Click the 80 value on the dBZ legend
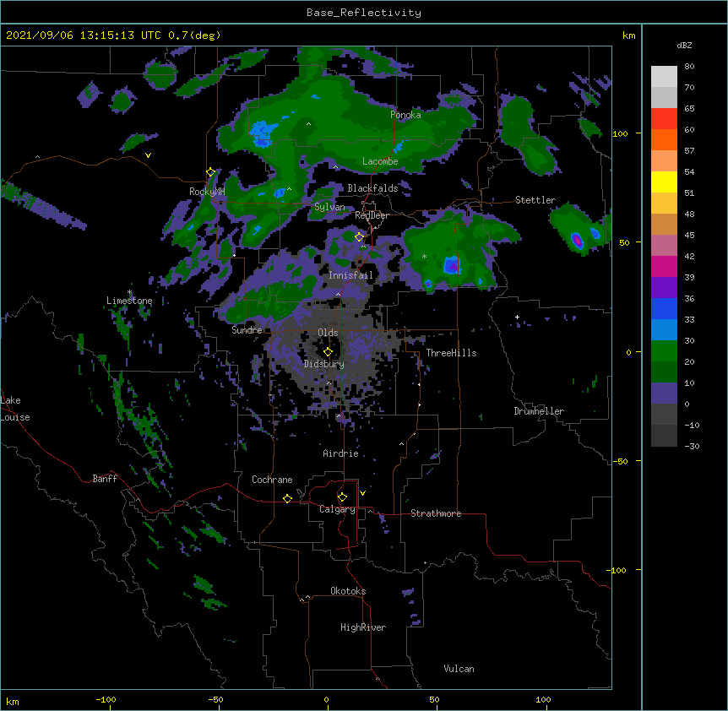 point(689,67)
